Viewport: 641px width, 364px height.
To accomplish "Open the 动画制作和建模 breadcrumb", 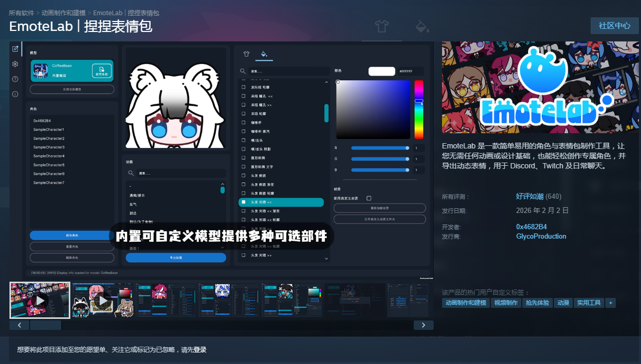I will (x=64, y=13).
